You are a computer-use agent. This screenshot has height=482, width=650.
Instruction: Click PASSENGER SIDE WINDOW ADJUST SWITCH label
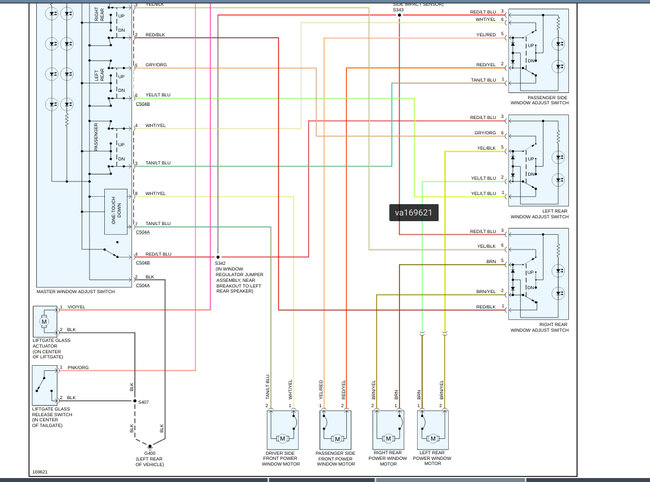540,100
